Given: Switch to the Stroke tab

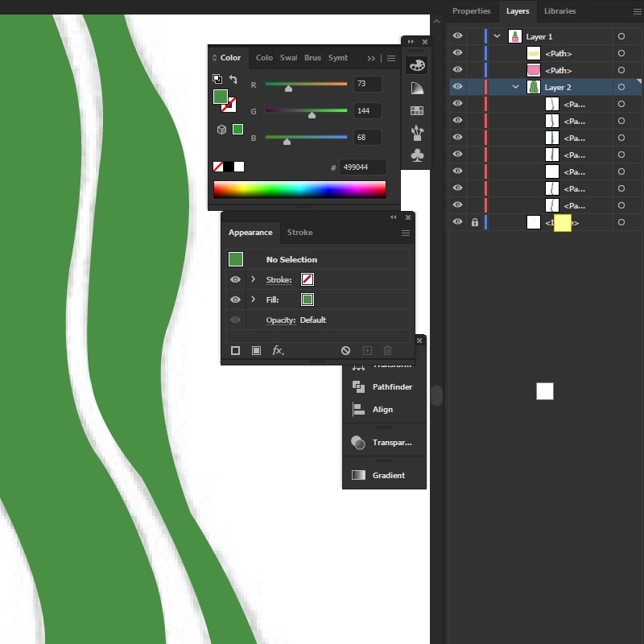Looking at the screenshot, I should 299,233.
